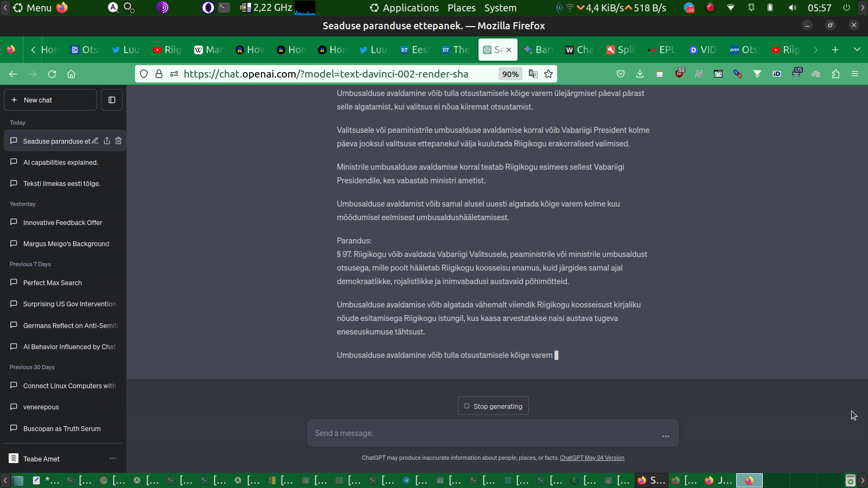
Task: Open the AI capabilities explained chat
Action: tap(63, 162)
